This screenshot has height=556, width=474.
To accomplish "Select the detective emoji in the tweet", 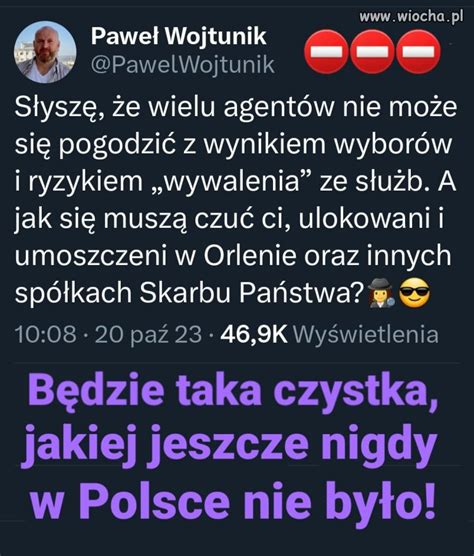I will 381,293.
